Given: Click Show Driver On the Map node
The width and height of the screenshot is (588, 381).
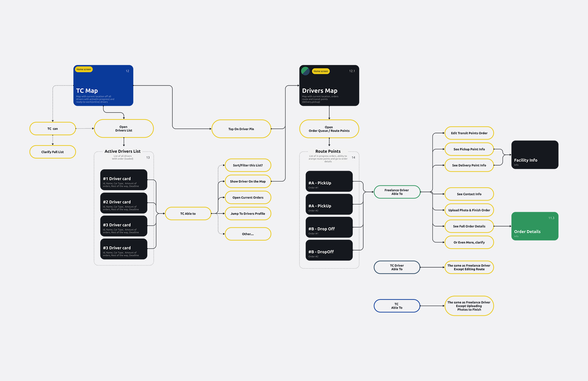Looking at the screenshot, I should (x=248, y=181).
